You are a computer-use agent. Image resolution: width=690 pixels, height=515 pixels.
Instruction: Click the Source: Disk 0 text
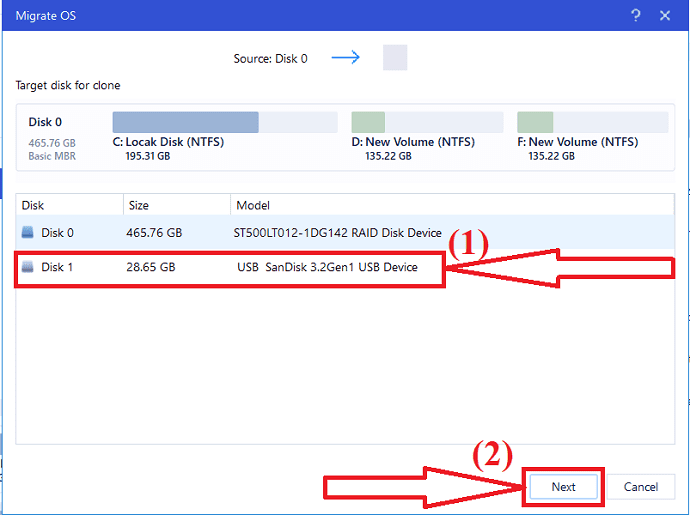[x=270, y=59]
